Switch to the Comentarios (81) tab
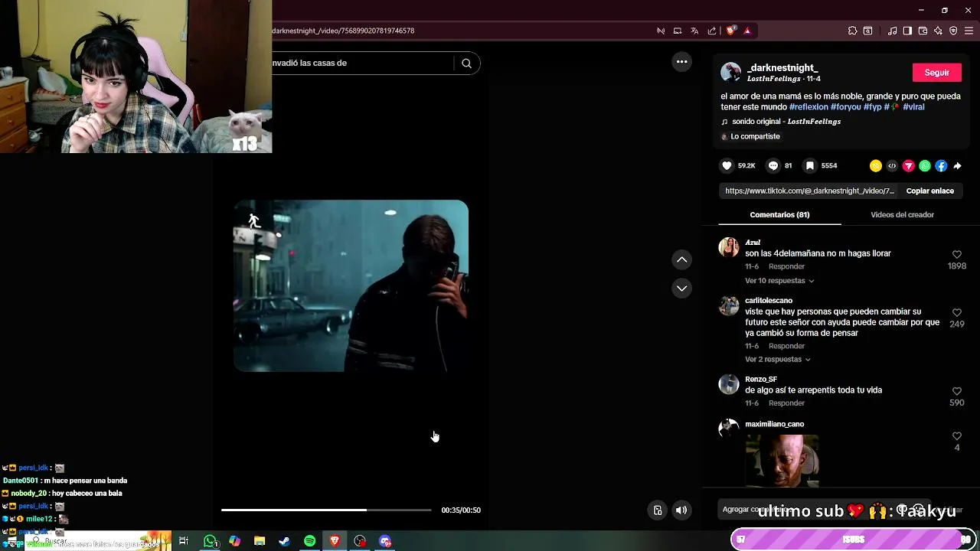The height and width of the screenshot is (551, 980). click(779, 215)
